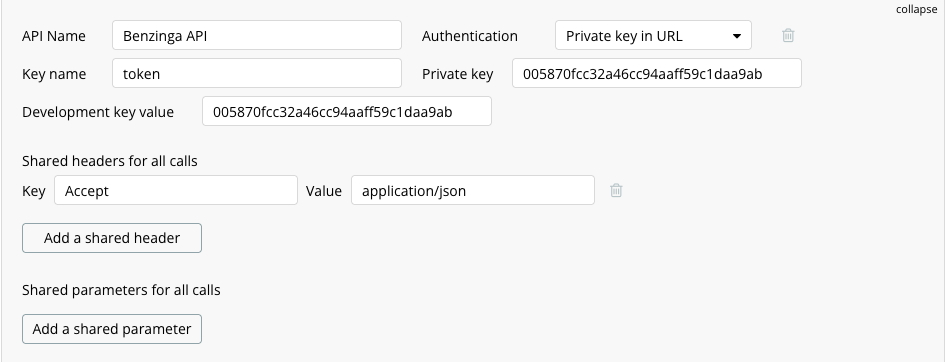This screenshot has height=362, width=946.
Task: Delete the Benzinga API with trash icon
Action: click(x=788, y=36)
